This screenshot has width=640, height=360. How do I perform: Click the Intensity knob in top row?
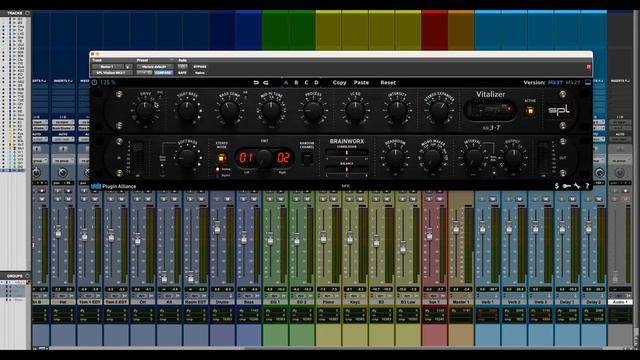click(397, 111)
